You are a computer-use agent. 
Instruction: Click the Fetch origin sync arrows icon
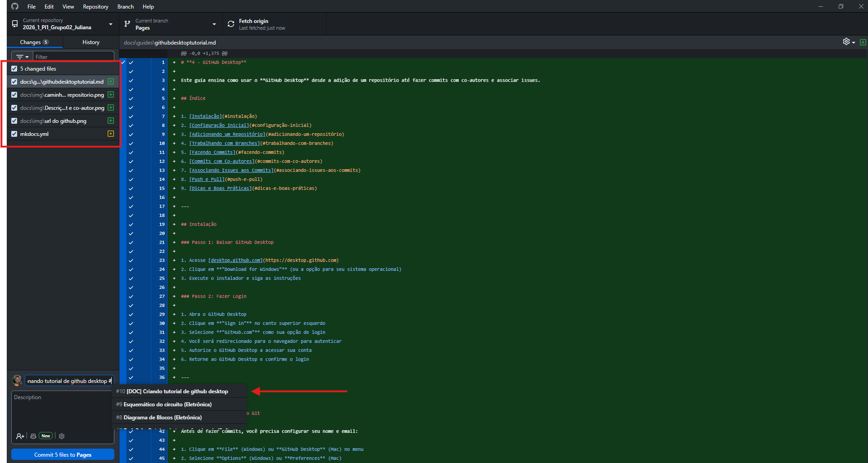[231, 24]
